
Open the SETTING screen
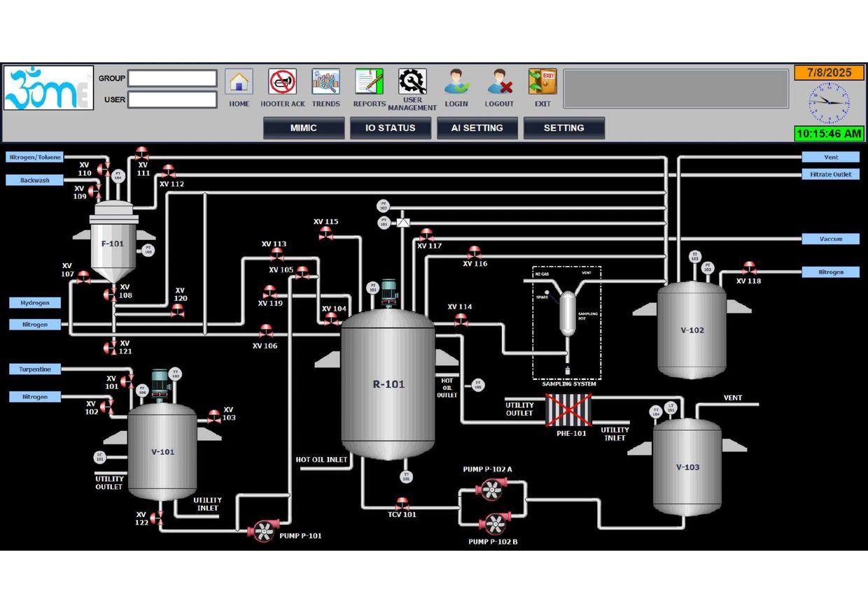(564, 128)
